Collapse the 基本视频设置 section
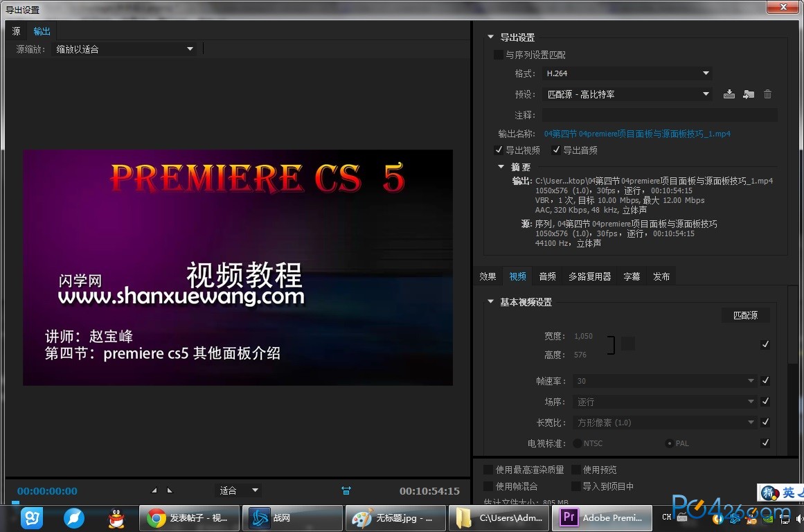The height and width of the screenshot is (532, 804). click(x=491, y=301)
